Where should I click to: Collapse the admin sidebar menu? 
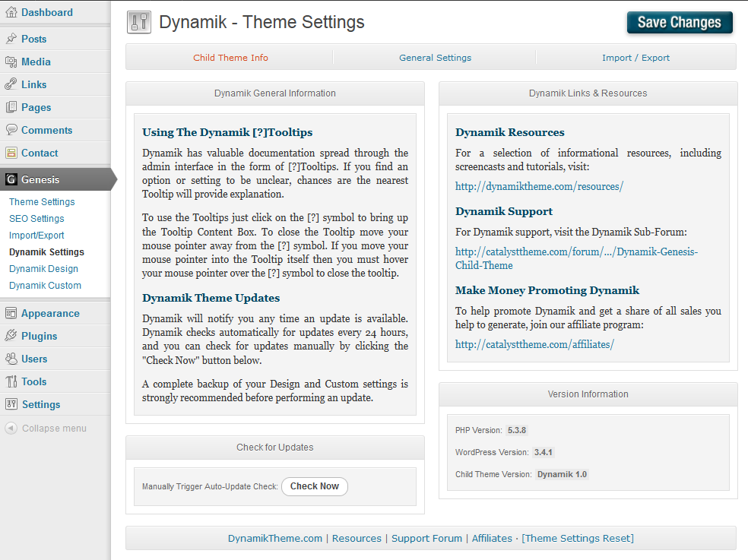[x=46, y=429]
